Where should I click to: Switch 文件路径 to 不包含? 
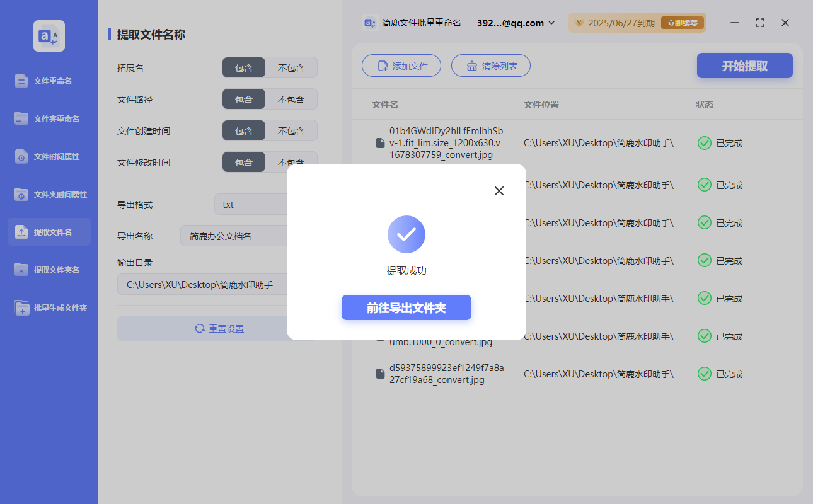click(x=291, y=99)
